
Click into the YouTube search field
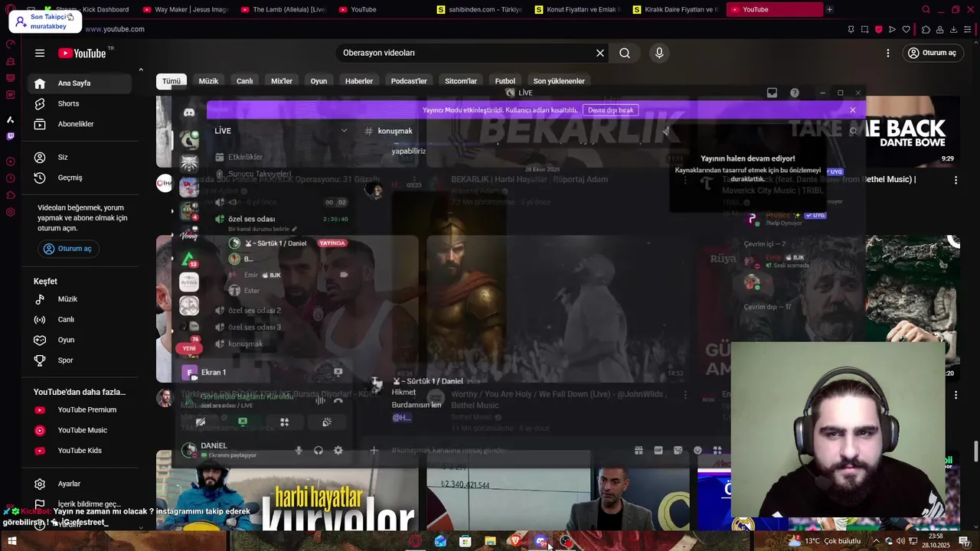(465, 53)
